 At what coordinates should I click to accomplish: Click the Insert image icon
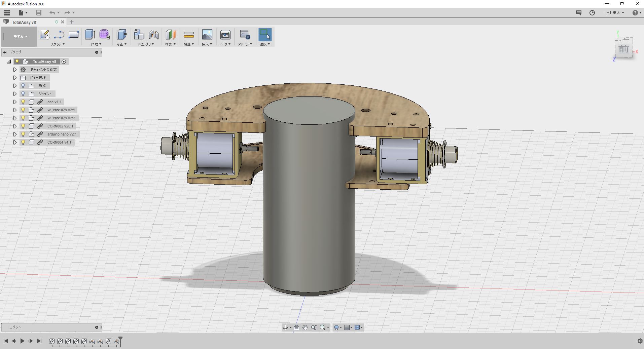[x=207, y=35]
